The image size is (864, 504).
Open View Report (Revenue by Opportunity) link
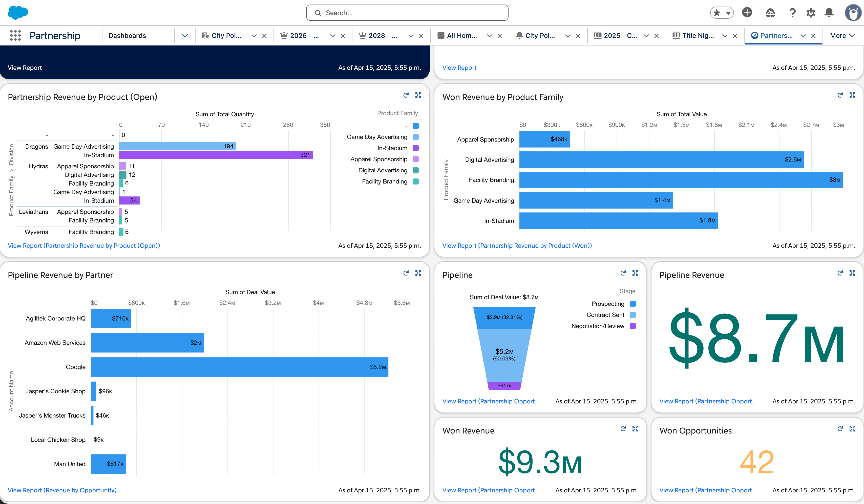tap(62, 490)
